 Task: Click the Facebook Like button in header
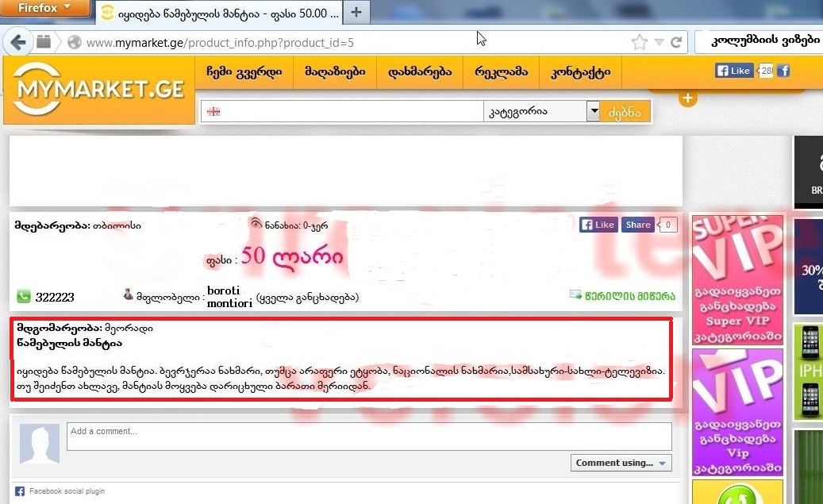tap(734, 71)
